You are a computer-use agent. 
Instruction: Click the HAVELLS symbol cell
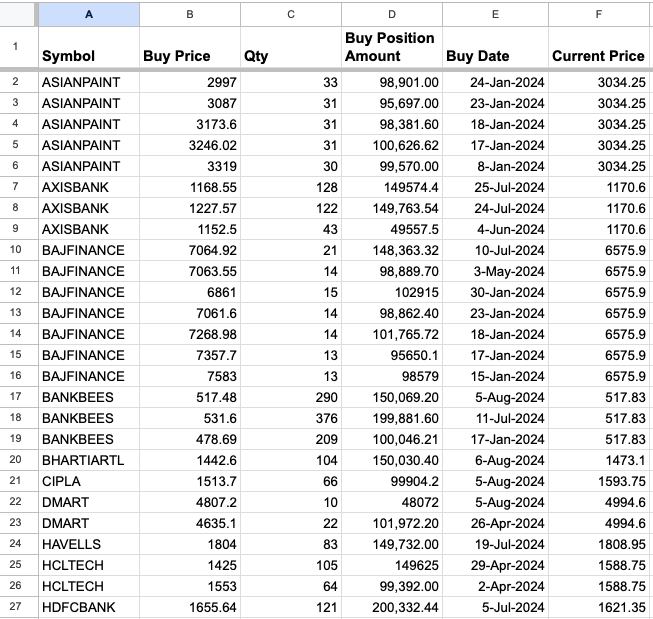tap(89, 544)
